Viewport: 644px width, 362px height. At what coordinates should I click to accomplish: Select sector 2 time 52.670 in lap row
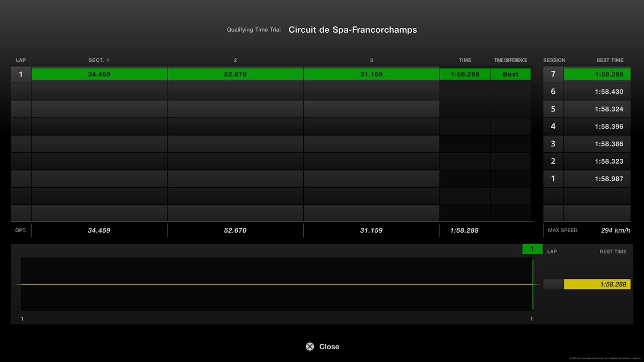point(235,75)
